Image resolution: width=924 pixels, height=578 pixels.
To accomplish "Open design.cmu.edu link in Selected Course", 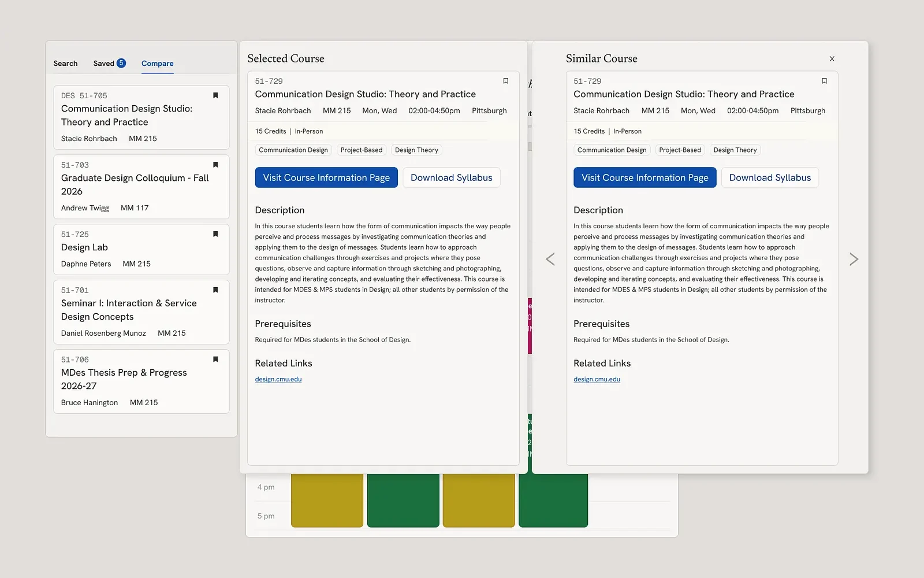I will [278, 379].
